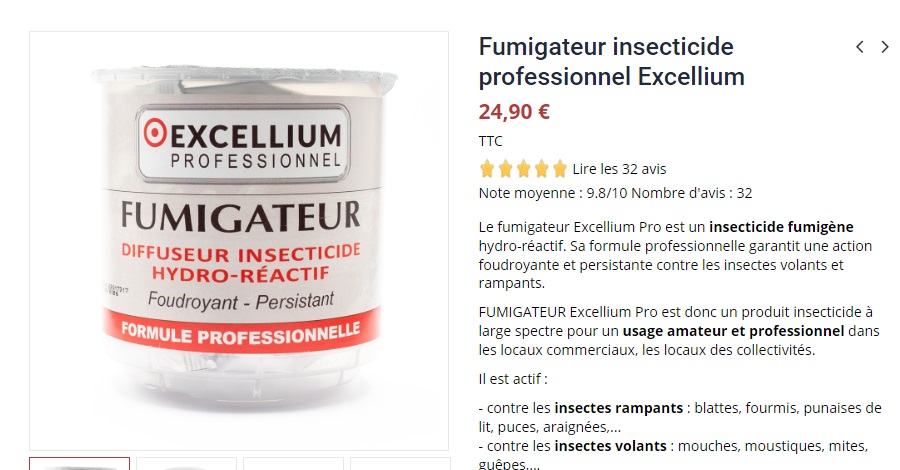Open 'Lire les 32 avis' reviews link
The height and width of the screenshot is (470, 900).
pyautogui.click(x=619, y=169)
